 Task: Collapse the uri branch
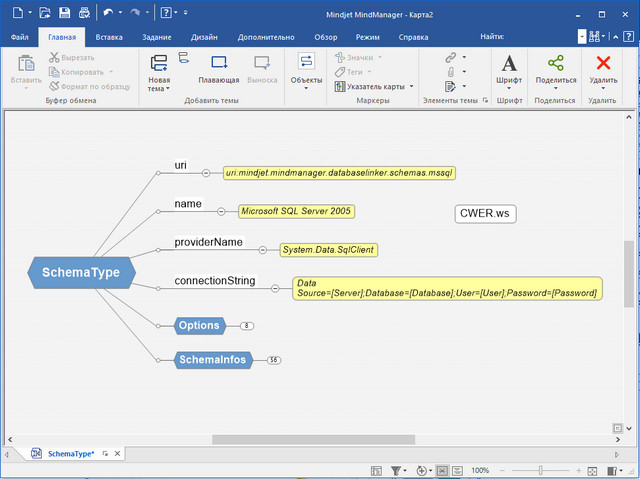206,173
